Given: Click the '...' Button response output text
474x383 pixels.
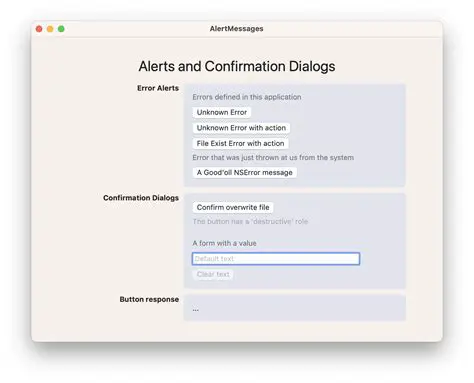Looking at the screenshot, I should (x=196, y=310).
